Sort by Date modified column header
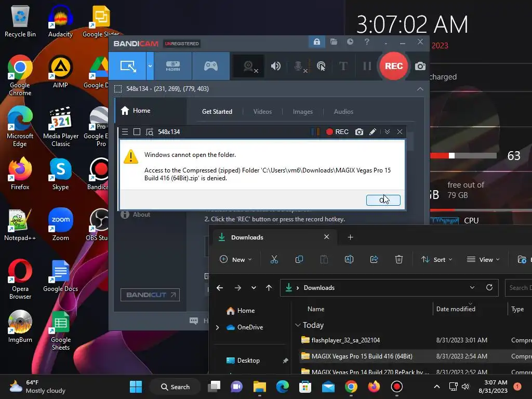The width and height of the screenshot is (532, 399). (x=456, y=309)
